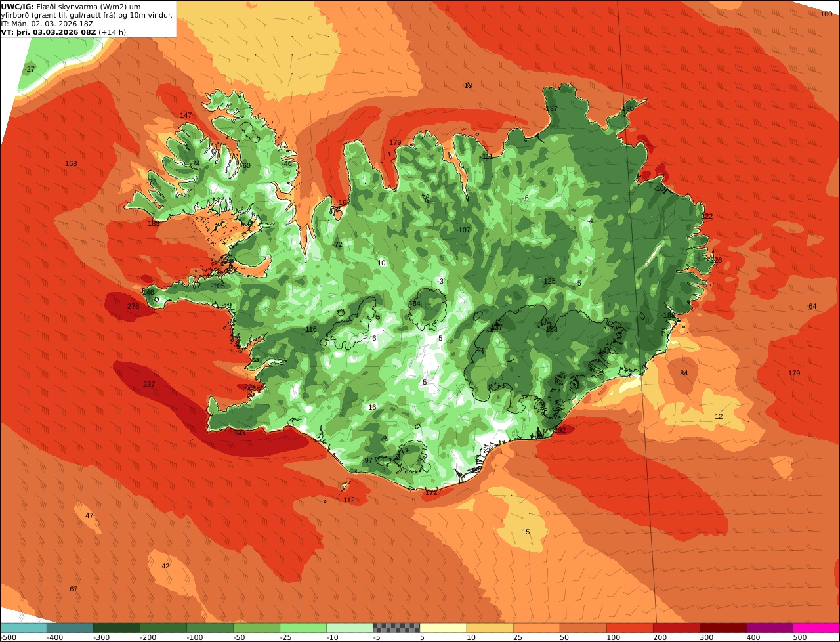Click the orange swatch between 50 and 100
840x642 pixels.
[x=583, y=628]
